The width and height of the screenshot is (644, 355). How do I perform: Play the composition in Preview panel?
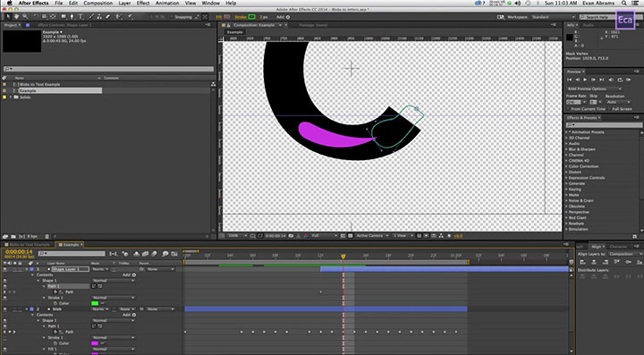[585, 80]
